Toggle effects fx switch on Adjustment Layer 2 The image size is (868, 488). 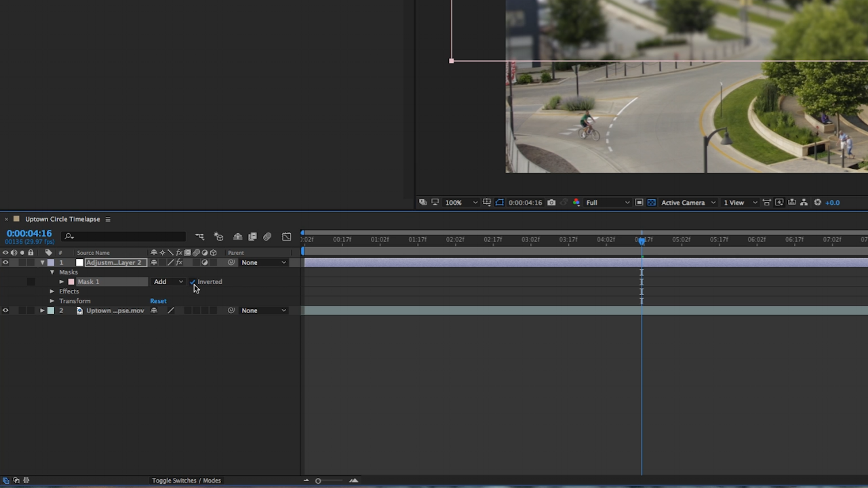179,262
